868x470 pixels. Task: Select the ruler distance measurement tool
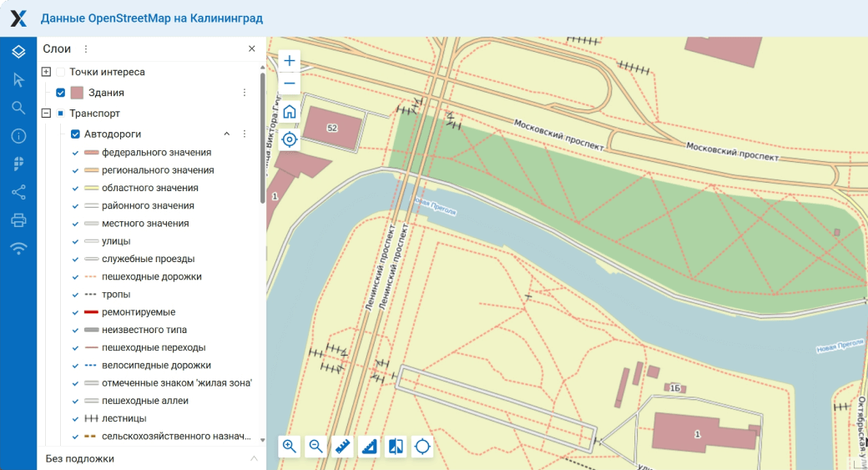tap(342, 447)
